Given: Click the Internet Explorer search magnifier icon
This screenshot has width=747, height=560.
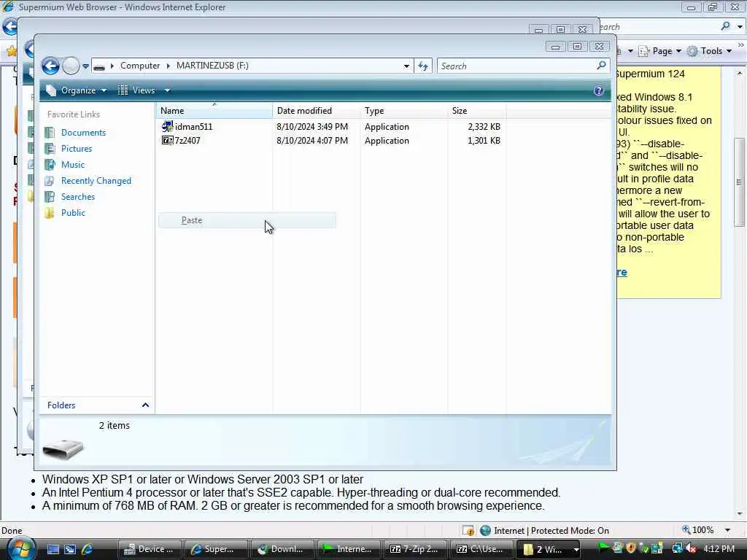Looking at the screenshot, I should point(725,26).
